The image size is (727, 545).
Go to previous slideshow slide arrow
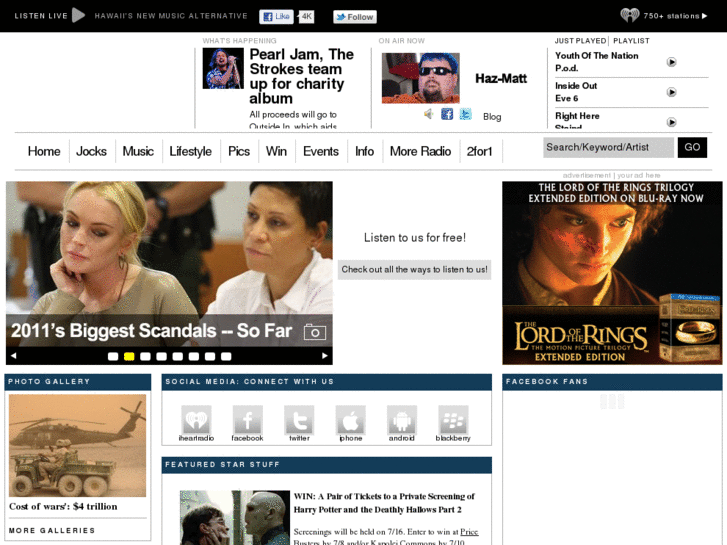(x=13, y=356)
